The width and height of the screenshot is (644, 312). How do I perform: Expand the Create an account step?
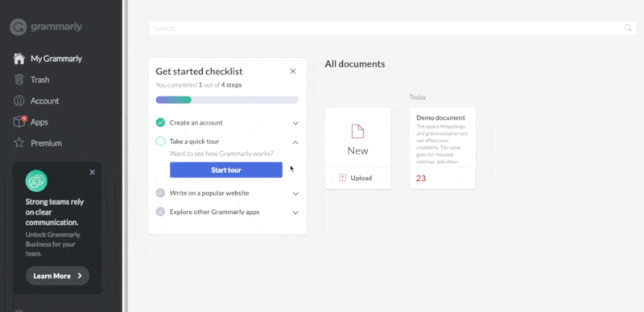[x=295, y=123]
